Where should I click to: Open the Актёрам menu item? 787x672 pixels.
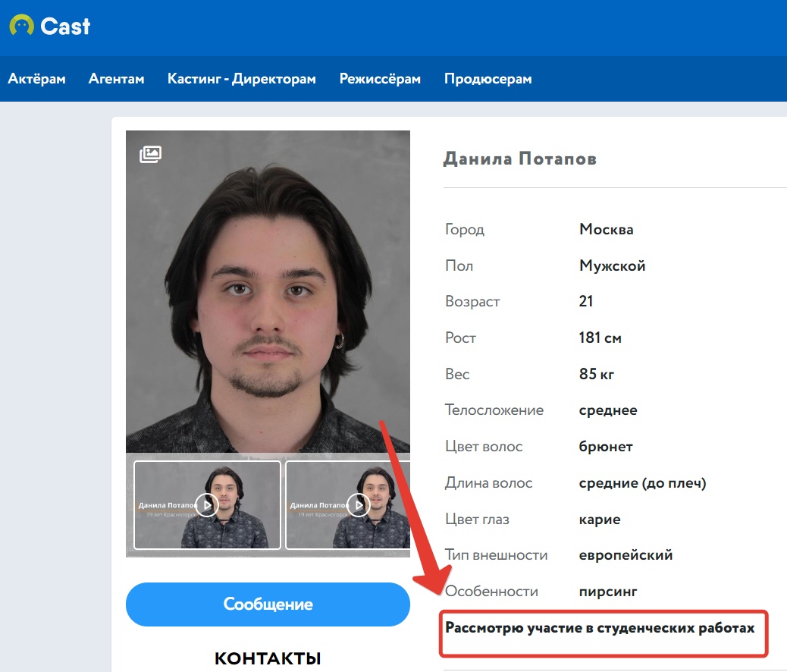coord(36,79)
